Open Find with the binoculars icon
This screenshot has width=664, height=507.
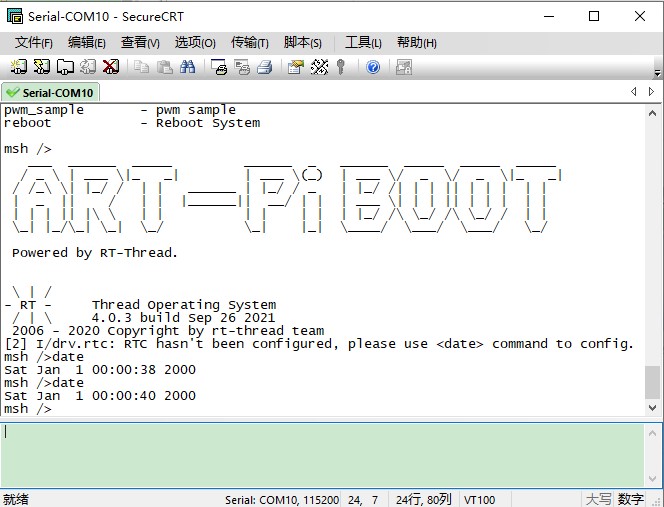tap(188, 67)
